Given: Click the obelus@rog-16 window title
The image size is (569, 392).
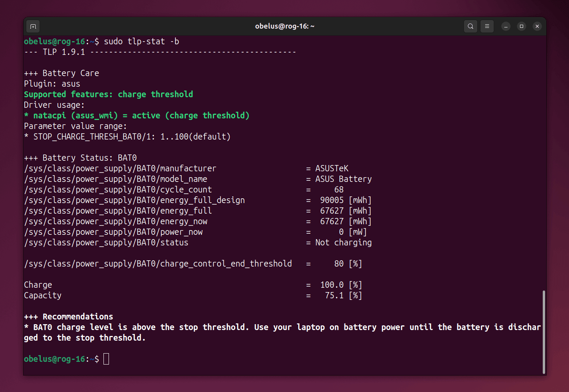Looking at the screenshot, I should point(284,26).
